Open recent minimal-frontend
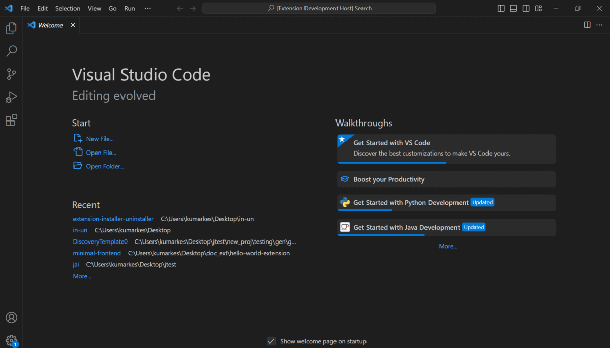610x364 pixels. click(97, 253)
